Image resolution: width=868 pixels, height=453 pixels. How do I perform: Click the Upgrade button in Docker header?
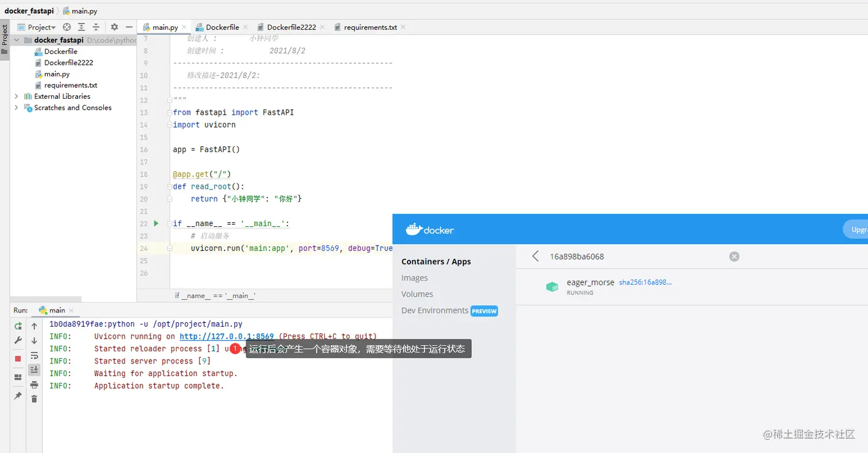855,230
